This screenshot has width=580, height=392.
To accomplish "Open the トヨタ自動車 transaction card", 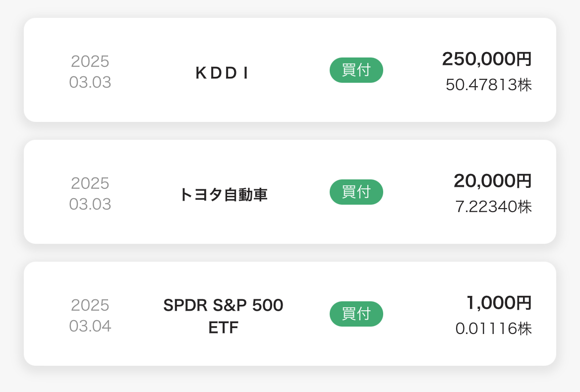I will (x=290, y=192).
